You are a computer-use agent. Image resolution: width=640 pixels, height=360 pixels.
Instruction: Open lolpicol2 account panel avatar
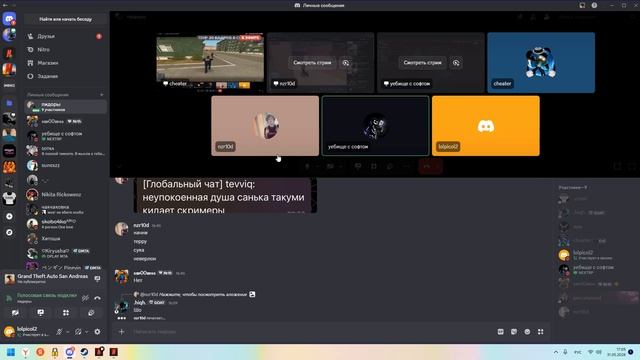[x=9, y=331]
